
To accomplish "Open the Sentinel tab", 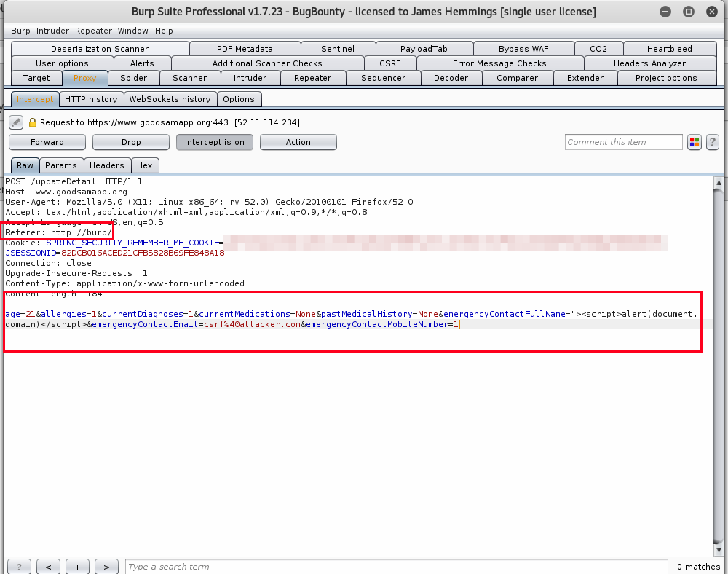I will [338, 49].
